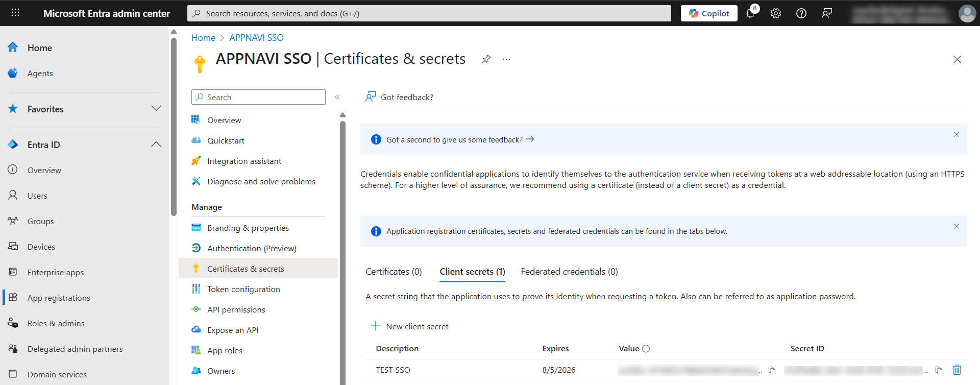This screenshot has width=980, height=385.
Task: Click the APPNAVI SSO breadcrumb link
Action: click(256, 38)
